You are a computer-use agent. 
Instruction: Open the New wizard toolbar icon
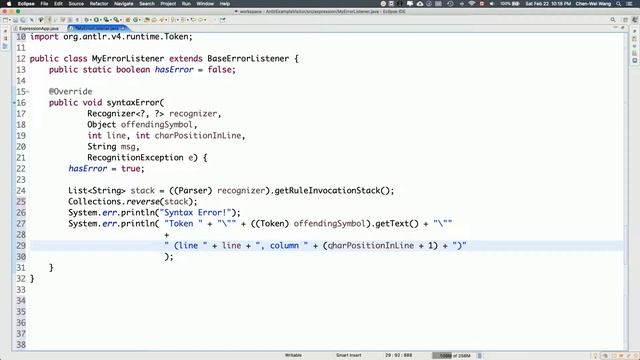5,20
